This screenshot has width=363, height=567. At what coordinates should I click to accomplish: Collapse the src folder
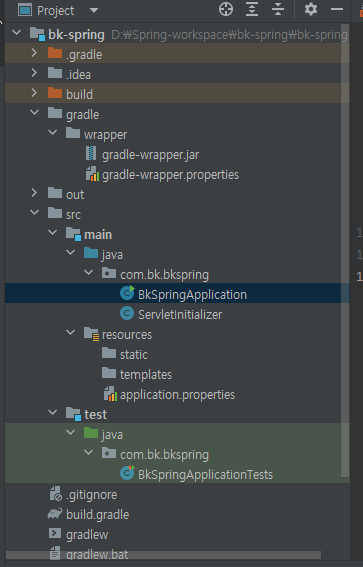tap(35, 212)
